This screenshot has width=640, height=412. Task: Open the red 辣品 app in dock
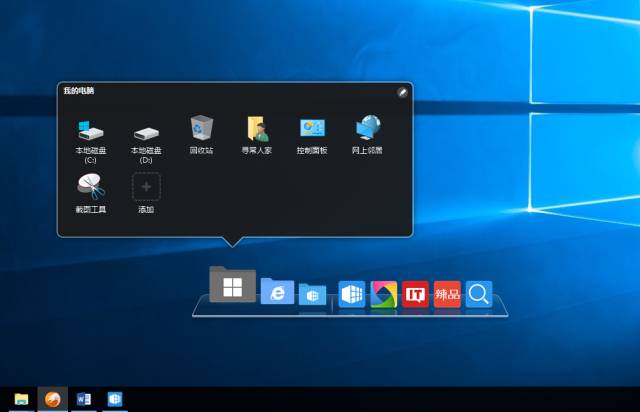447,294
